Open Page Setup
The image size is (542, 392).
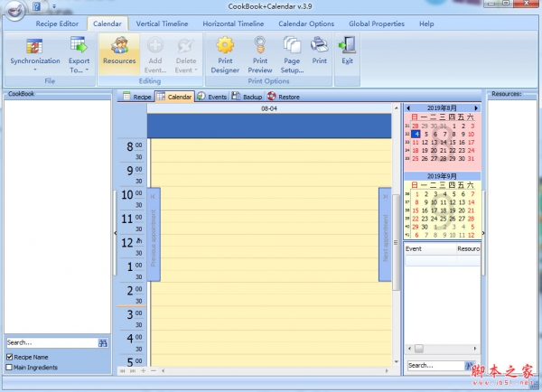coord(292,54)
